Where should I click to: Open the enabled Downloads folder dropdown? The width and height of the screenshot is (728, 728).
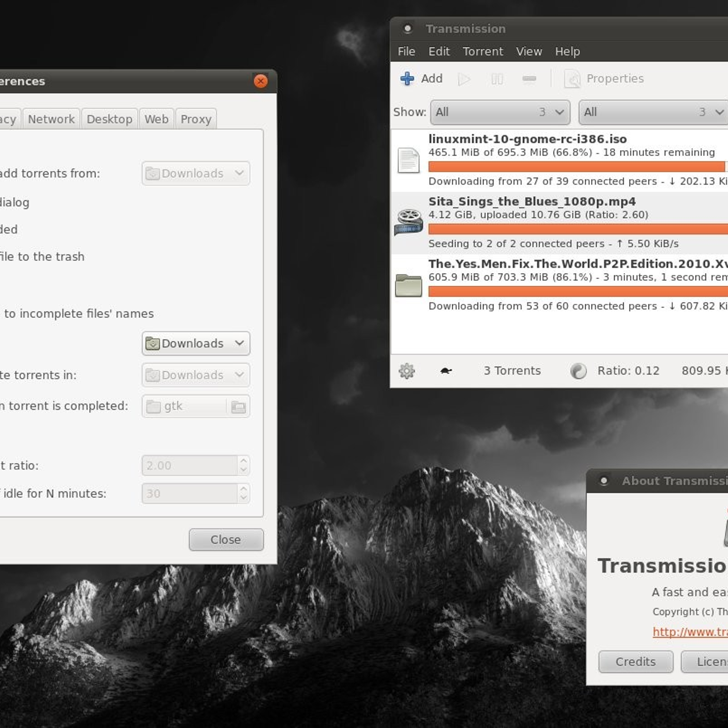click(196, 344)
